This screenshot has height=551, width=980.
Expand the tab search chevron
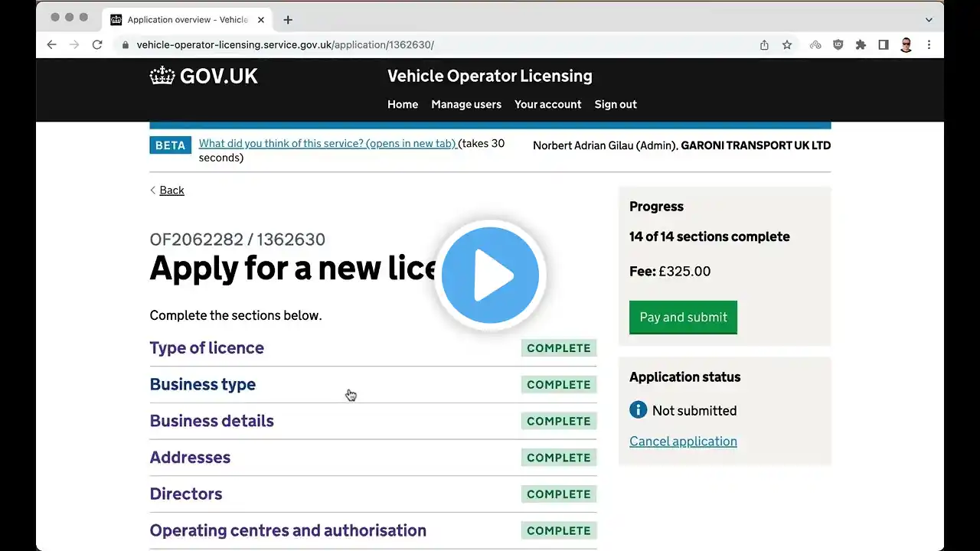pyautogui.click(x=929, y=20)
